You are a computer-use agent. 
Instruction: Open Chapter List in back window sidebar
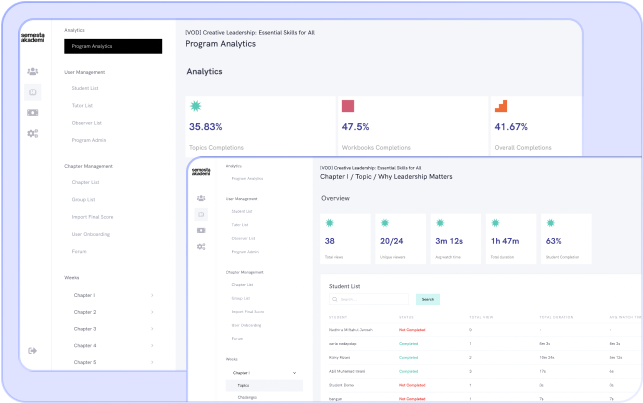(x=85, y=182)
